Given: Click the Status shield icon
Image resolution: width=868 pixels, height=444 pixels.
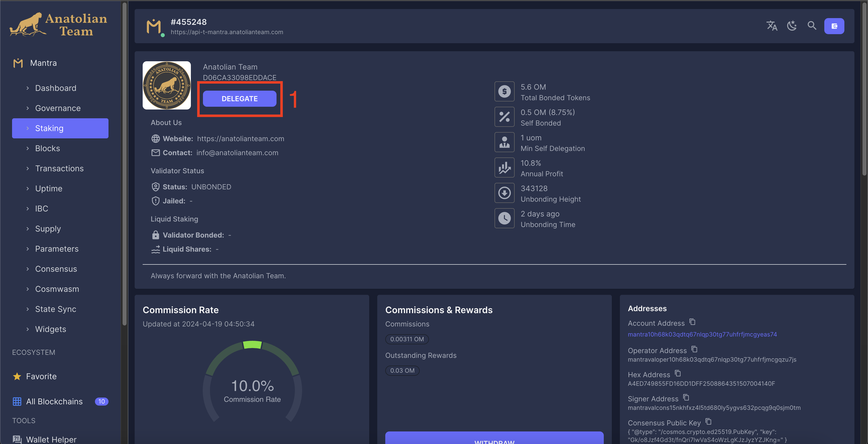Looking at the screenshot, I should (x=155, y=187).
